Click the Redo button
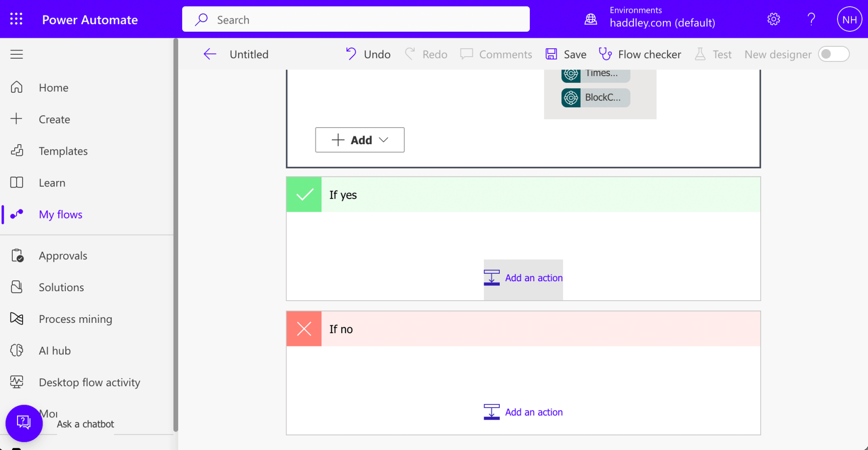This screenshot has width=868, height=450. (426, 54)
